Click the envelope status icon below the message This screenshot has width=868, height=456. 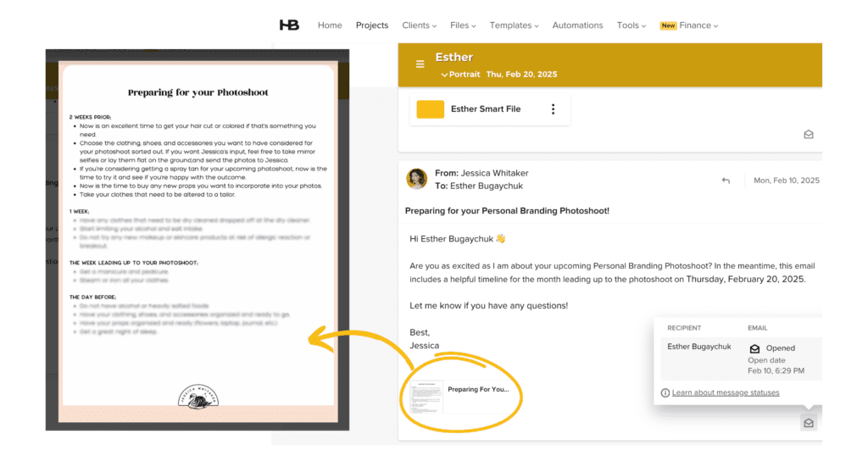808,423
